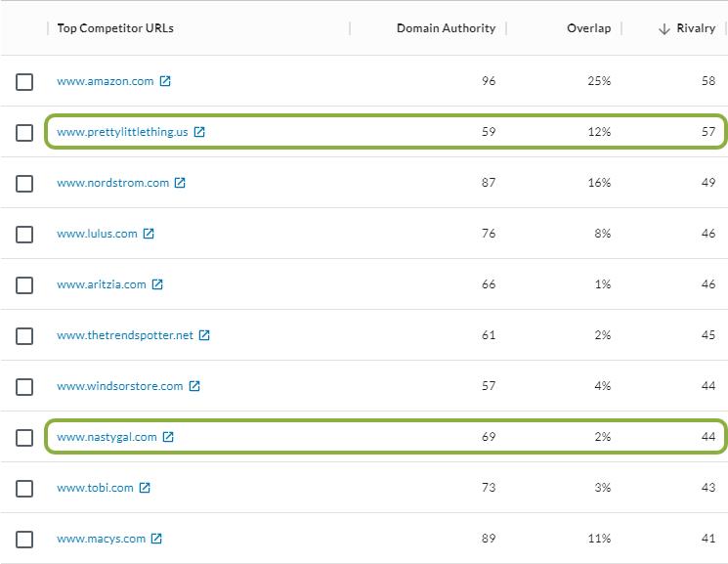Open nordstrom.com external link icon
This screenshot has height=564, width=728.
click(x=180, y=183)
